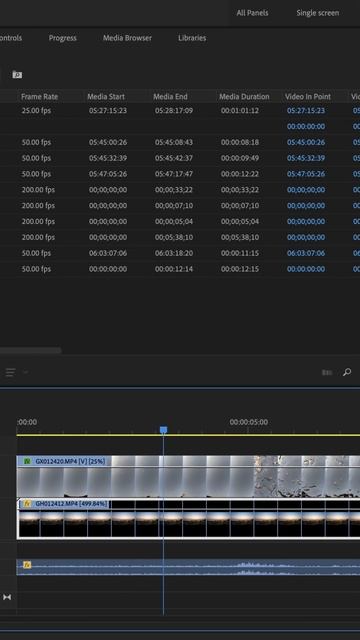The width and height of the screenshot is (360, 640).
Task: Open the timeline panel hamburger menu
Action: [10, 372]
